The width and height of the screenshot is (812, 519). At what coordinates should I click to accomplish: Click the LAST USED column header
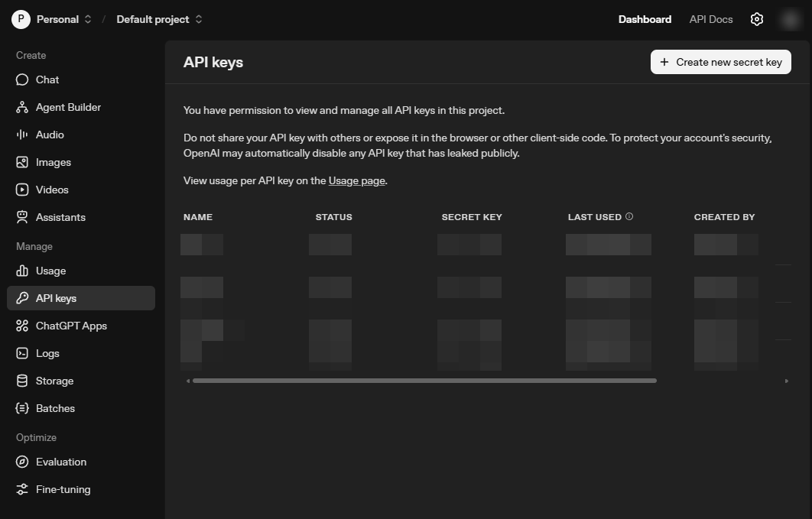point(595,217)
